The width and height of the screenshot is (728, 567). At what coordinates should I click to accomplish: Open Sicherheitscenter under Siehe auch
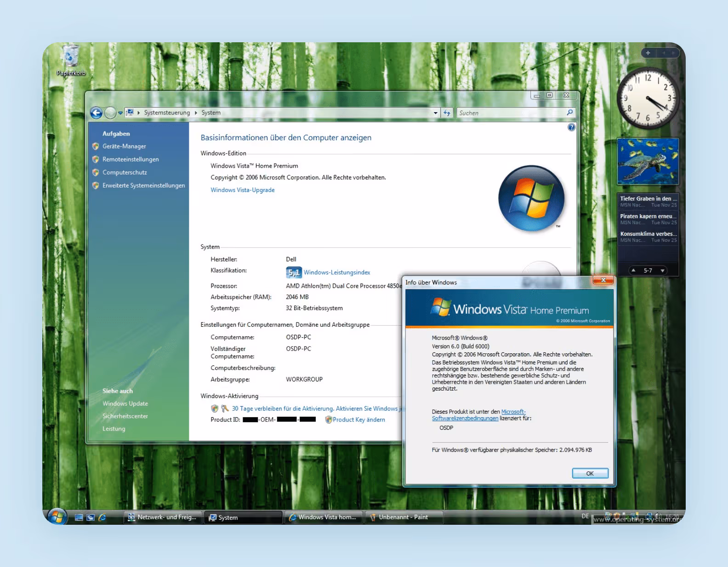point(125,416)
